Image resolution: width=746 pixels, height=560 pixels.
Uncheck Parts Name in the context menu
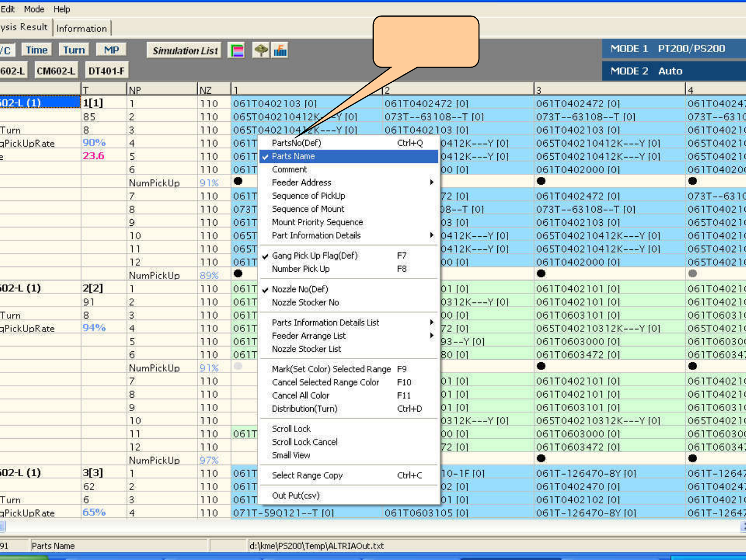(293, 156)
